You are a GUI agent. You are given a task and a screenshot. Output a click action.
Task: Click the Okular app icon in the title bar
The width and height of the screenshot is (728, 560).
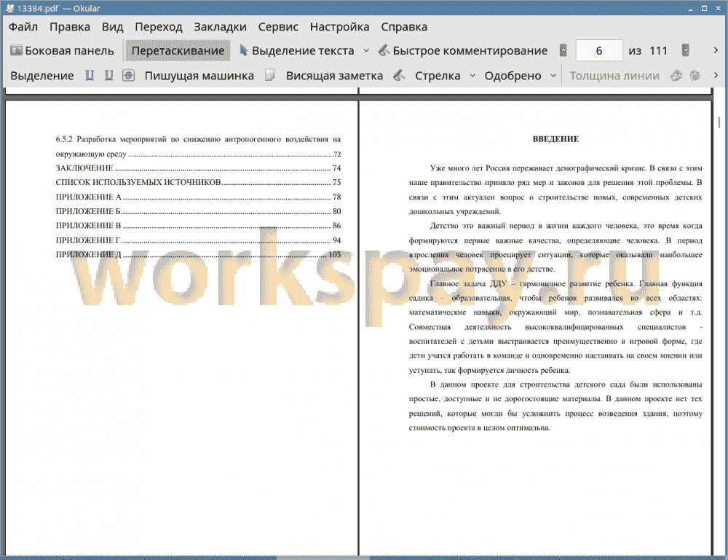click(x=9, y=8)
